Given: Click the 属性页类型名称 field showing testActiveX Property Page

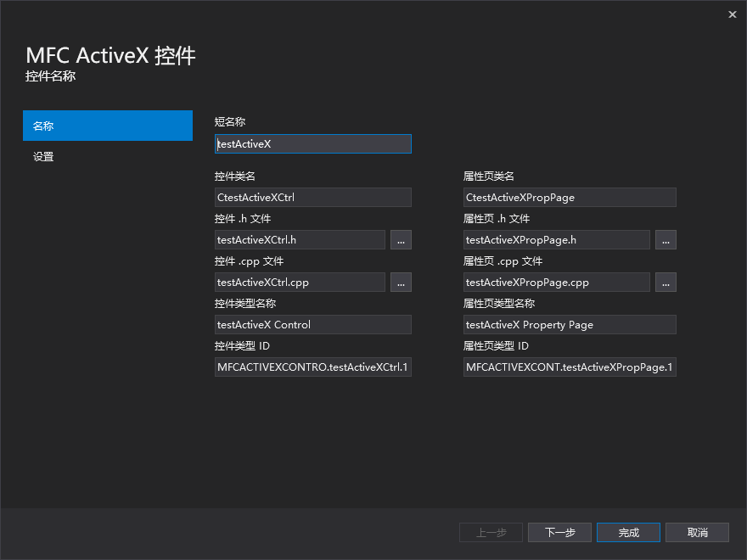Looking at the screenshot, I should pos(569,324).
